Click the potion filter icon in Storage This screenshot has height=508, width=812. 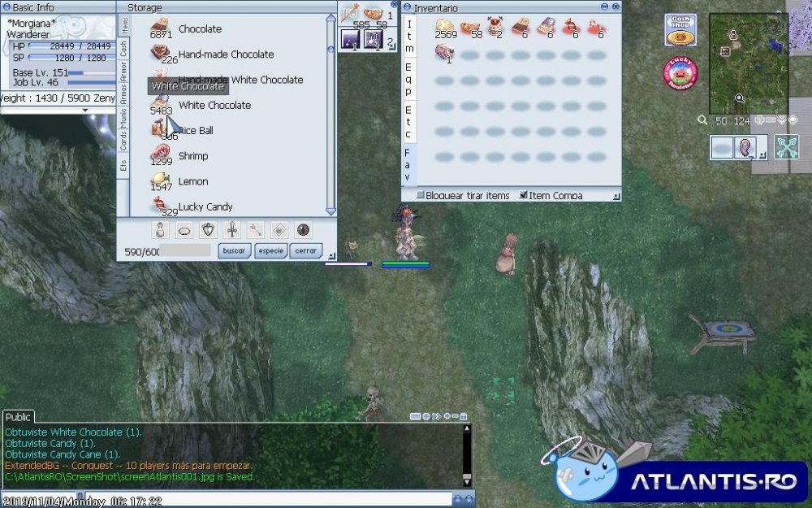[x=160, y=230]
